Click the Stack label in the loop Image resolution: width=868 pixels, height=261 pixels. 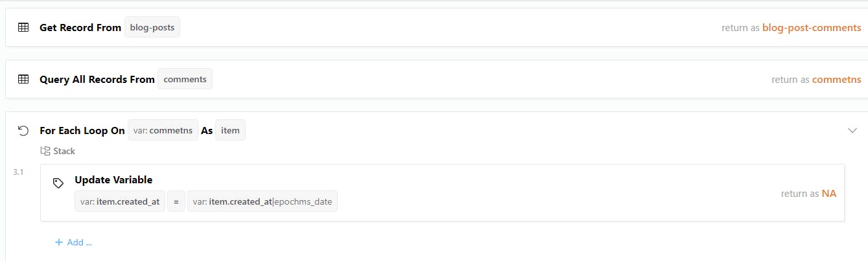pos(64,151)
